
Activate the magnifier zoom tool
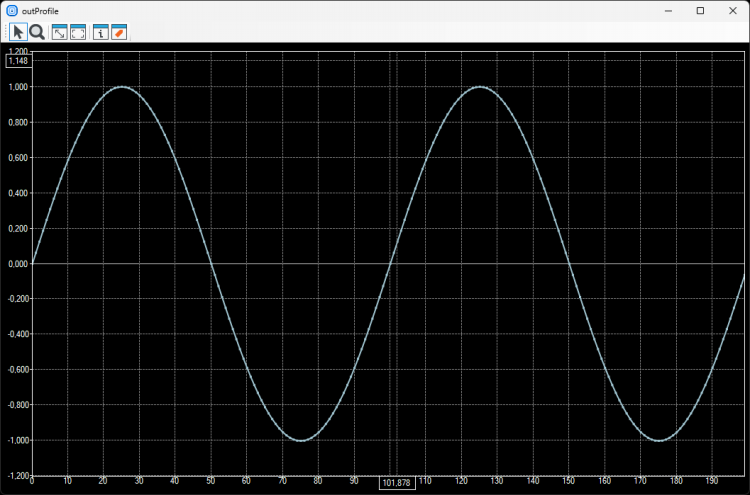coord(37,33)
